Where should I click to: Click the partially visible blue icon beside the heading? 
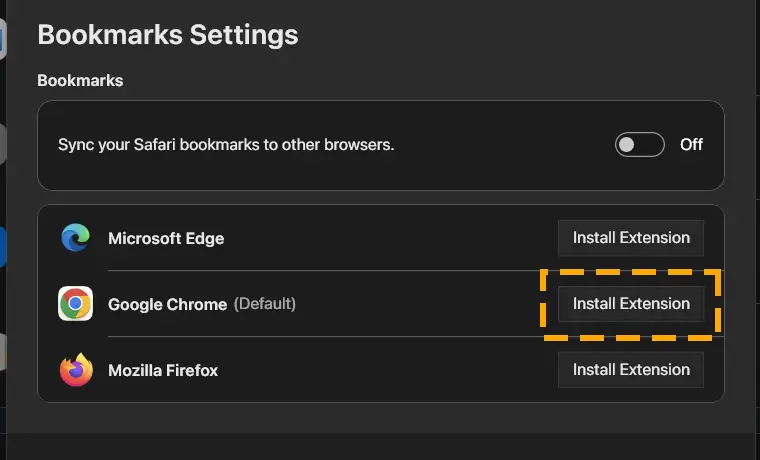click(2, 39)
